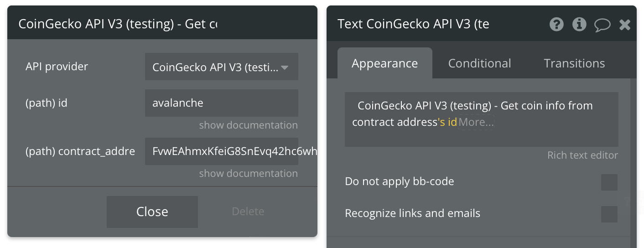Click the Close button
This screenshot has width=644, height=248.
click(152, 212)
